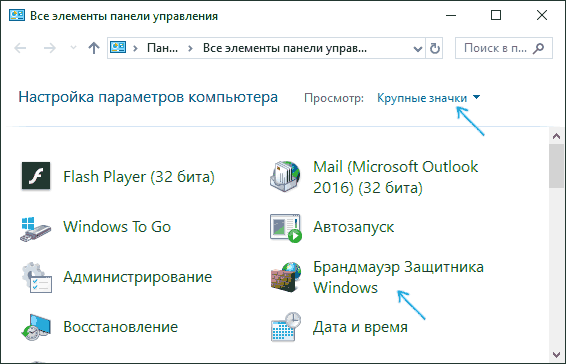Screen dimensions: 566x364
Task: Go up one level with the up arrow
Action: (94, 48)
